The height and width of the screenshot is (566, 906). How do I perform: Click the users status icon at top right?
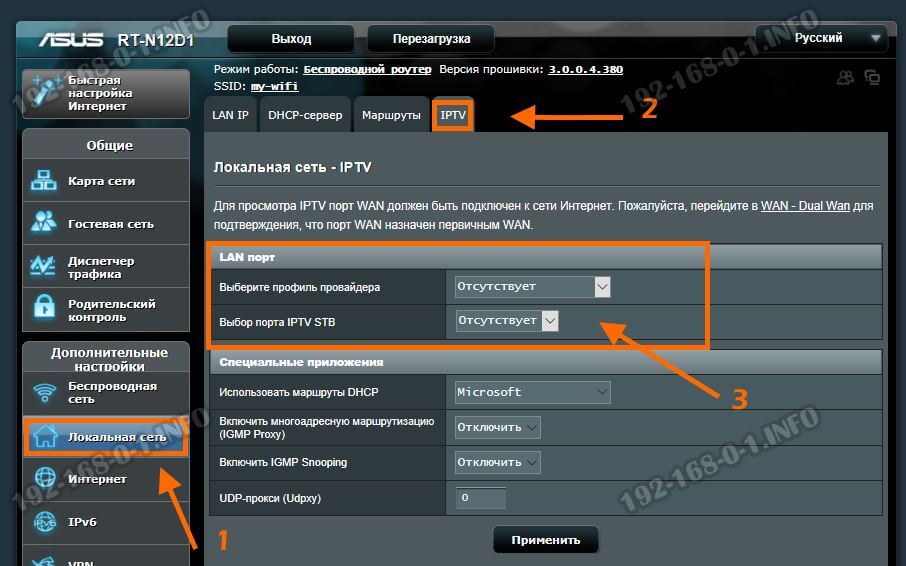846,77
